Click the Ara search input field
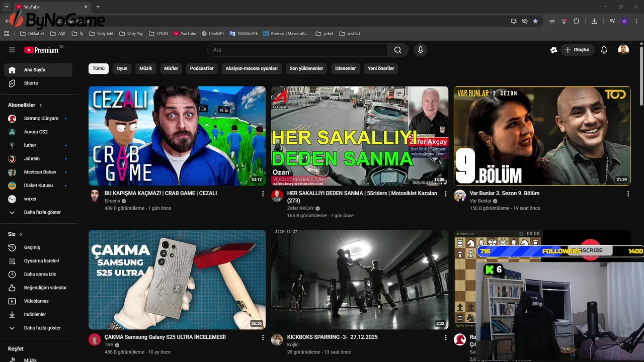This screenshot has width=644, height=362. click(x=297, y=50)
